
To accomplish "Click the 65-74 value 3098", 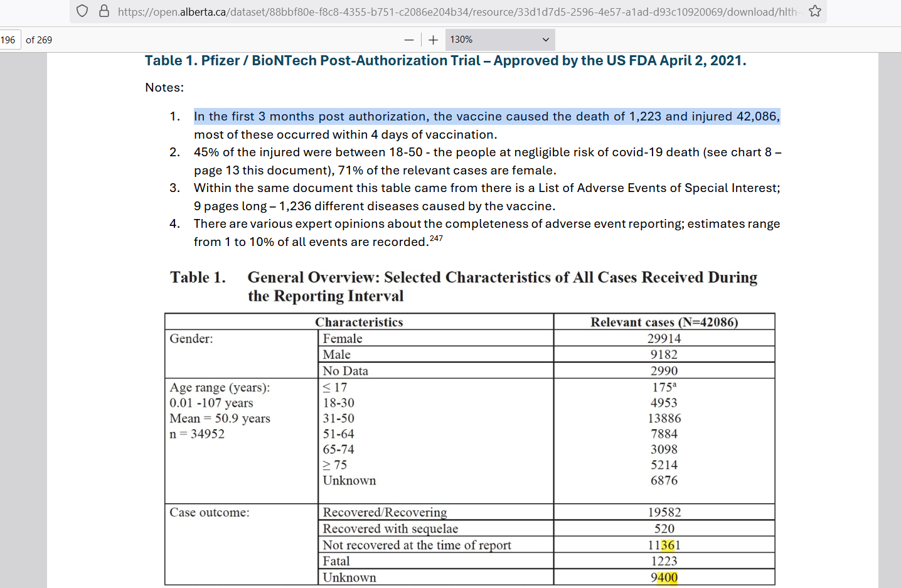I will [x=664, y=449].
